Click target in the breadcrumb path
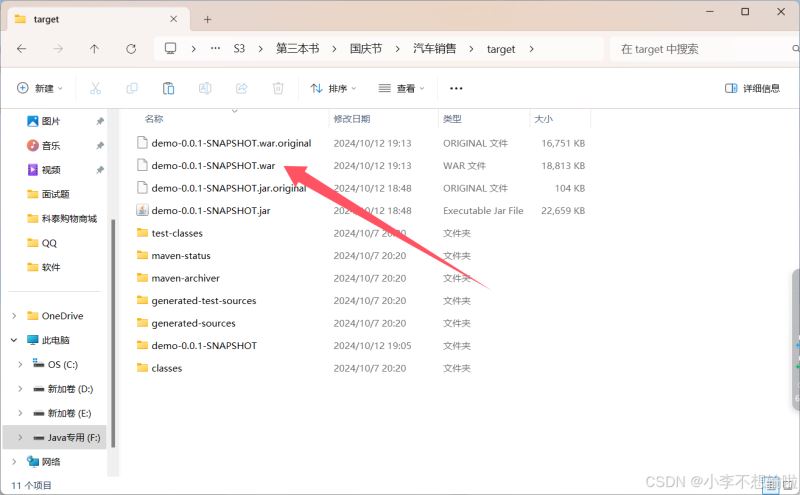Image resolution: width=800 pixels, height=495 pixels. click(501, 49)
